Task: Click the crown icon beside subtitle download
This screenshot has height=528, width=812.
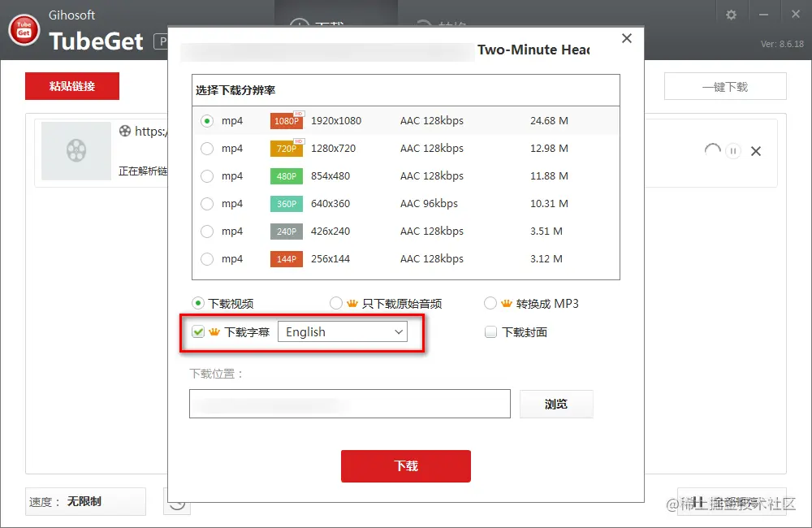Action: 214,332
